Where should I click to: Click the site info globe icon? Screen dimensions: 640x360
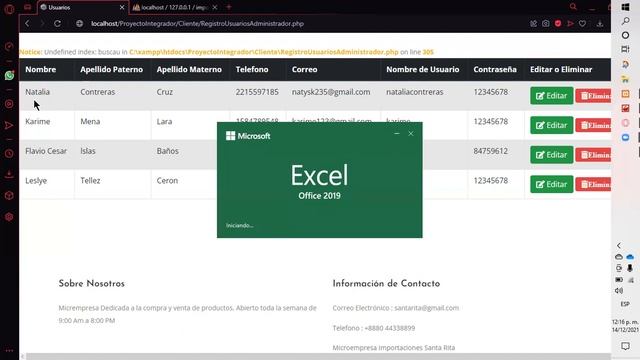80,24
